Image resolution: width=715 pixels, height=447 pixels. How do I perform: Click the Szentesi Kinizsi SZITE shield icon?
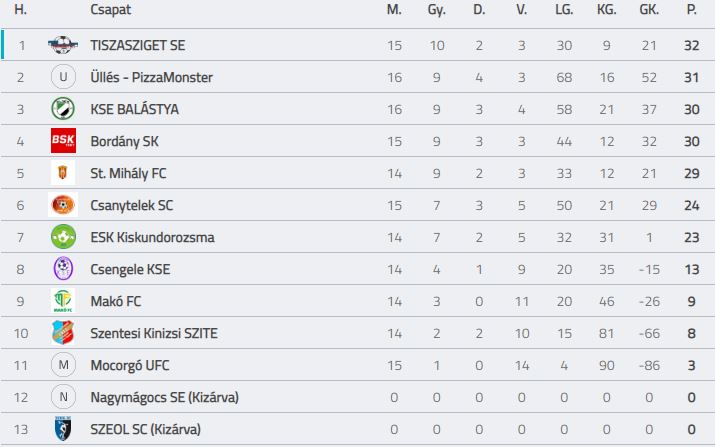63,333
